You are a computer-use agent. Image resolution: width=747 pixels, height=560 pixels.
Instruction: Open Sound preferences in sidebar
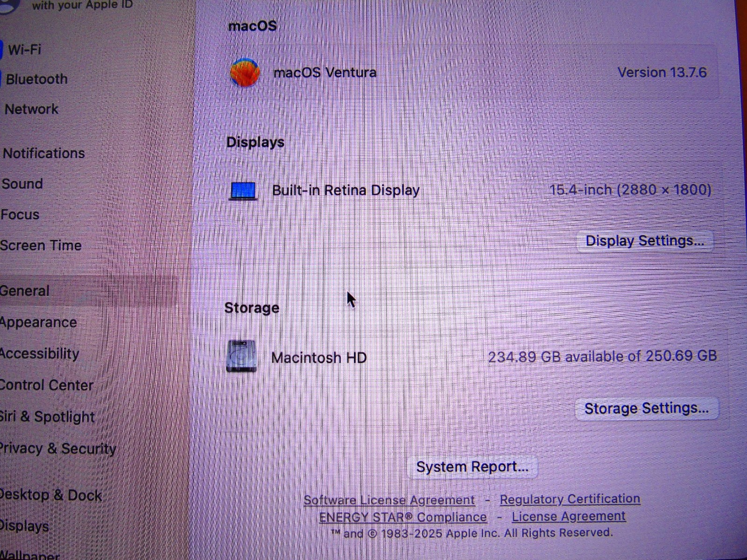pos(22,184)
